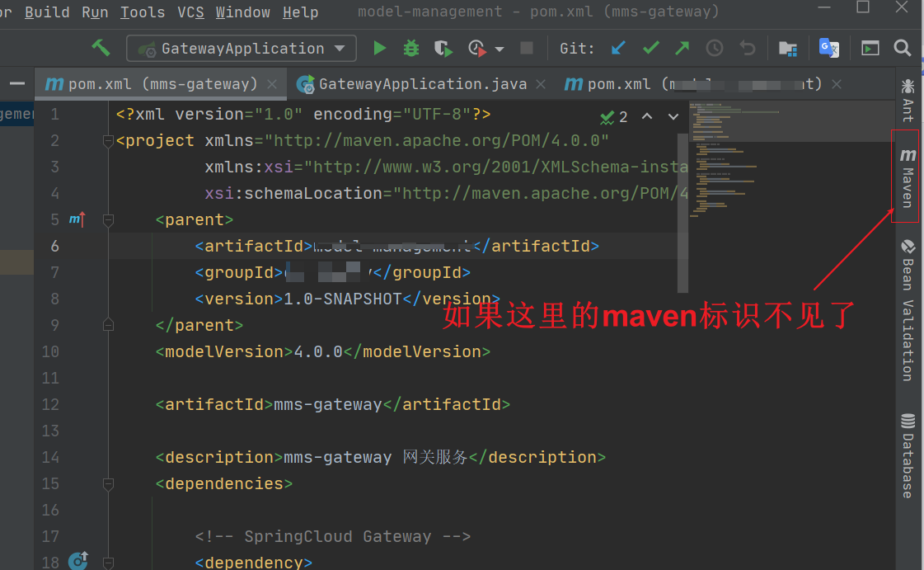Viewport: 924px width, 570px height.
Task: Start debugging with the bug icon
Action: [x=410, y=48]
